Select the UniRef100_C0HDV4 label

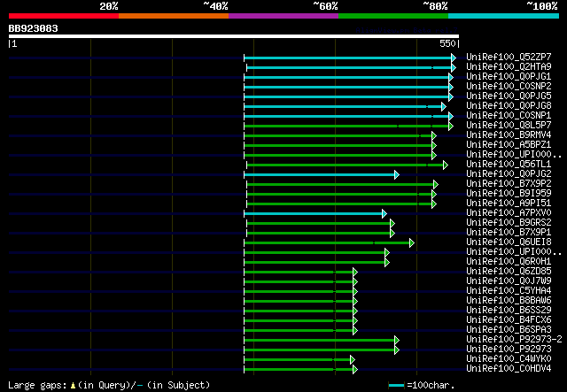pyautogui.click(x=509, y=369)
